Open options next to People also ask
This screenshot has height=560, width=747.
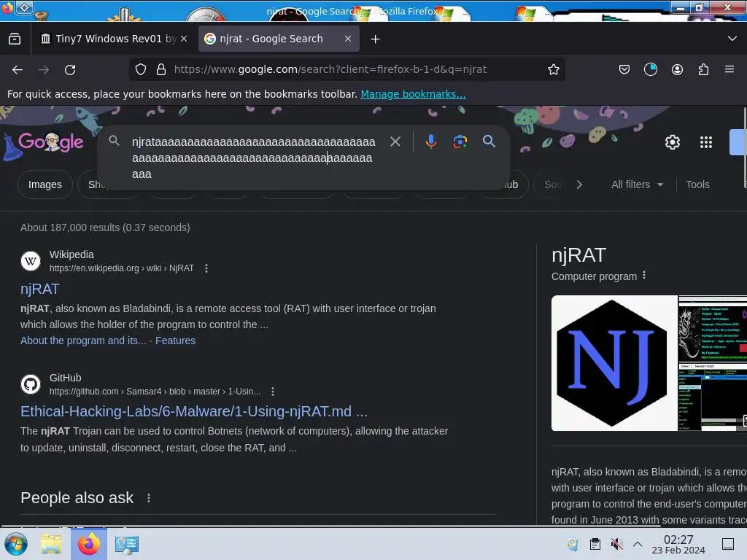pos(149,497)
